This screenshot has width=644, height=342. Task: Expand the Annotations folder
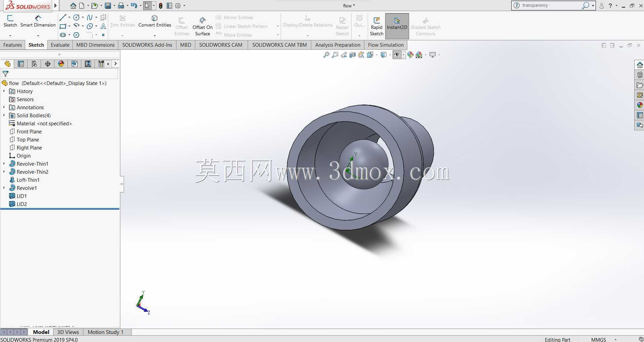click(x=4, y=107)
